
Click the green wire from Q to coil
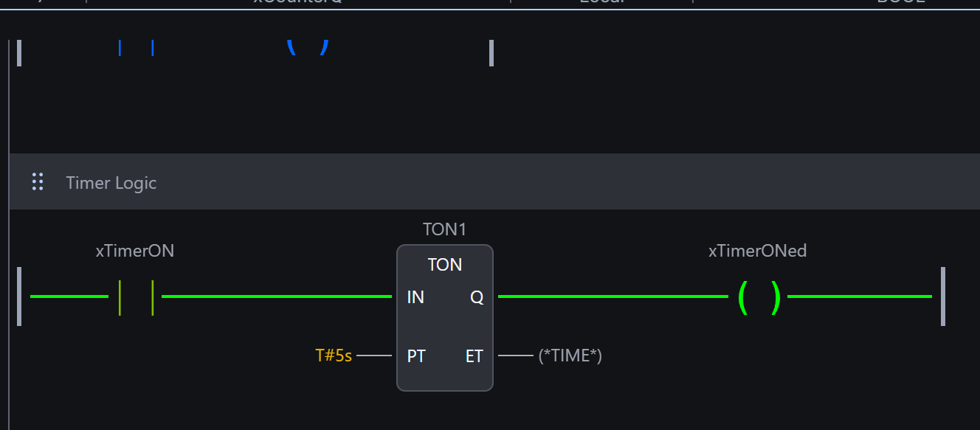point(612,297)
